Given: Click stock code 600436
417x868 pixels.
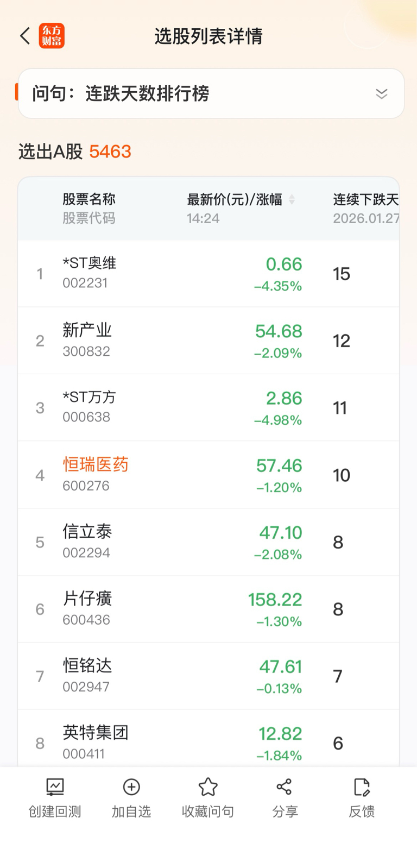Looking at the screenshot, I should pyautogui.click(x=86, y=620).
